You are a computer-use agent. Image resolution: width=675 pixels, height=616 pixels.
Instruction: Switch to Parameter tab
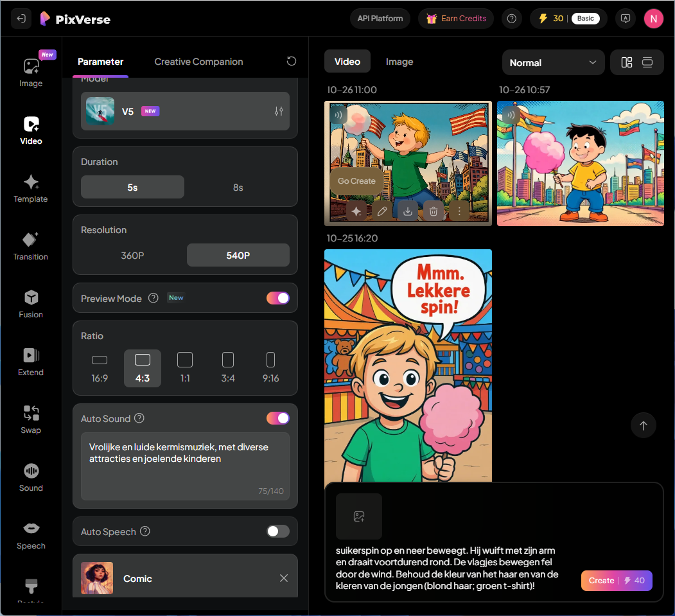click(100, 62)
